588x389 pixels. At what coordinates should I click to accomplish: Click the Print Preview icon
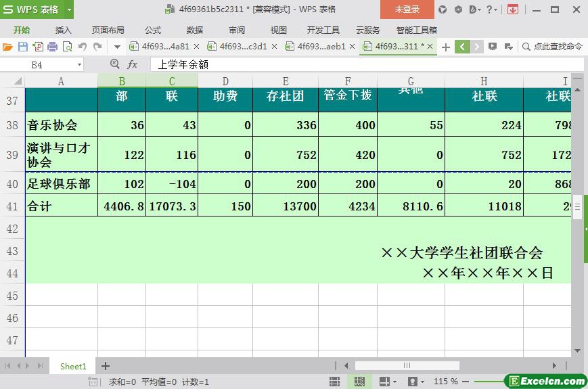[x=67, y=47]
